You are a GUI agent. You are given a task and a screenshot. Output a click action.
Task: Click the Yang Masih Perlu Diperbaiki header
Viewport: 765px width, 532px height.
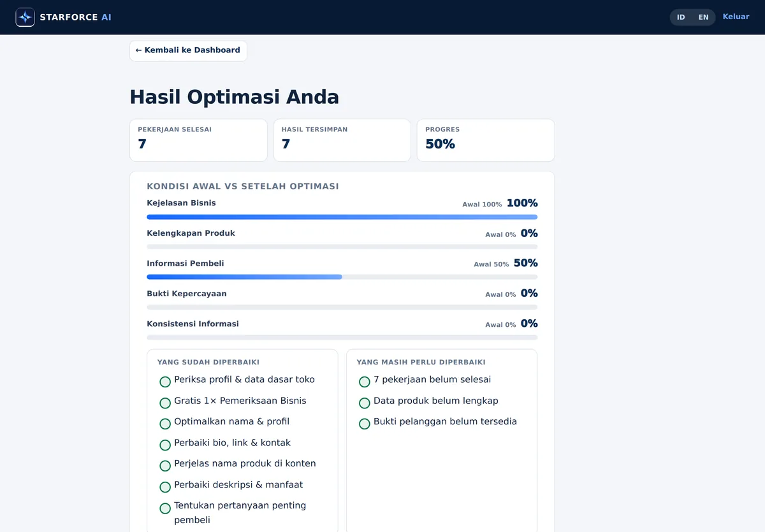(421, 362)
